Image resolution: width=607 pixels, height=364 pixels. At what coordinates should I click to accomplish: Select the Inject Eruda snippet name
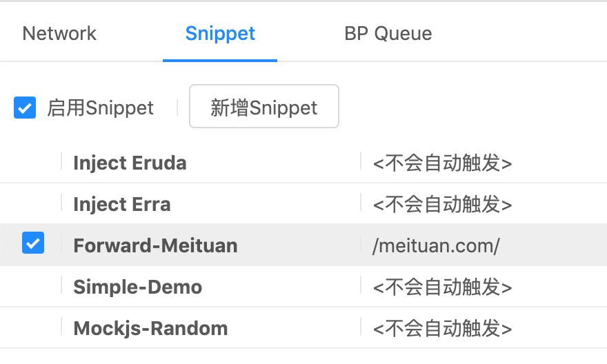[x=130, y=163]
